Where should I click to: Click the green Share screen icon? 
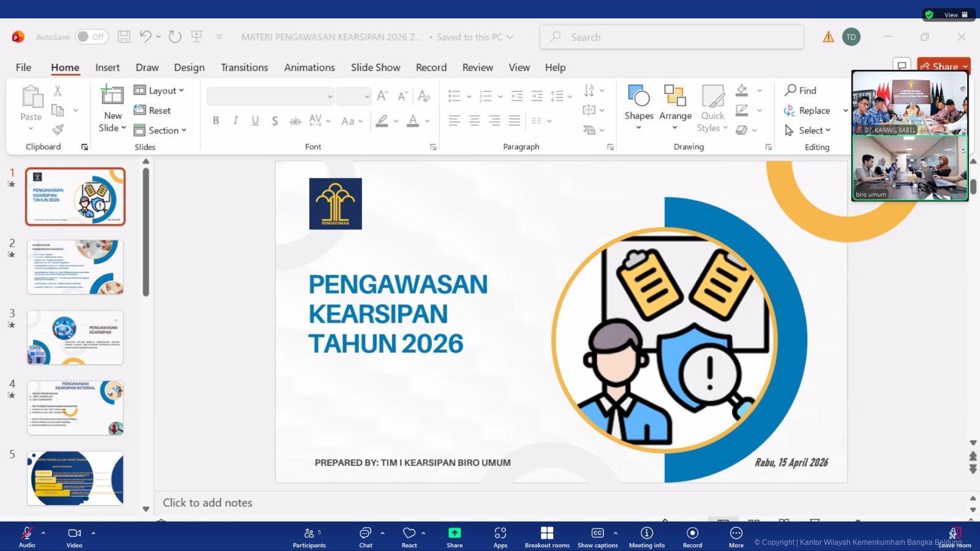[x=454, y=533]
